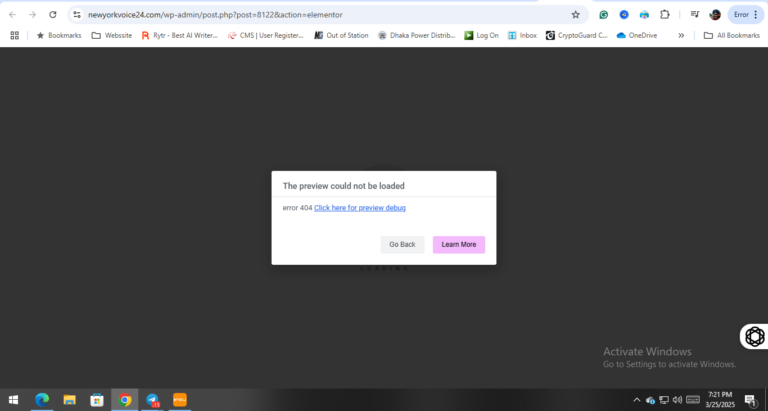The image size is (768, 411).
Task: Expand hidden bookmarks with the double chevron
Action: point(681,35)
